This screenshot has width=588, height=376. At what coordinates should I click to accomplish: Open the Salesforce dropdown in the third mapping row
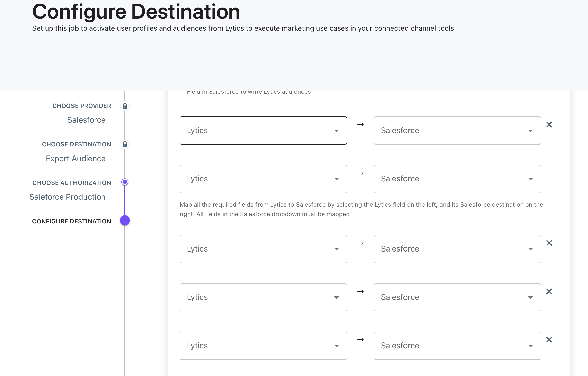point(457,249)
